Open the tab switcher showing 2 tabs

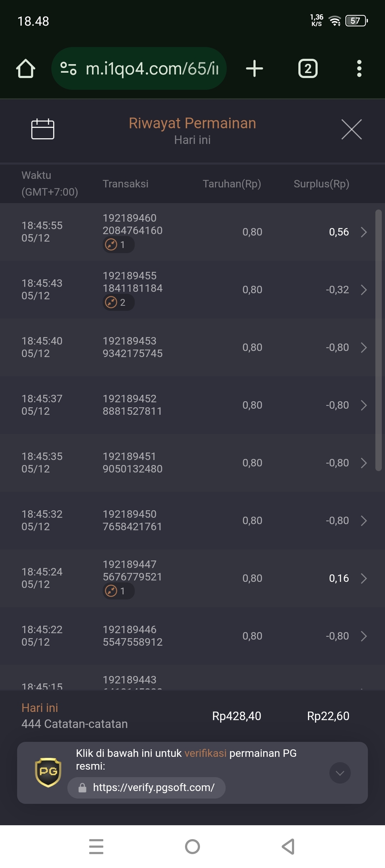click(x=308, y=68)
